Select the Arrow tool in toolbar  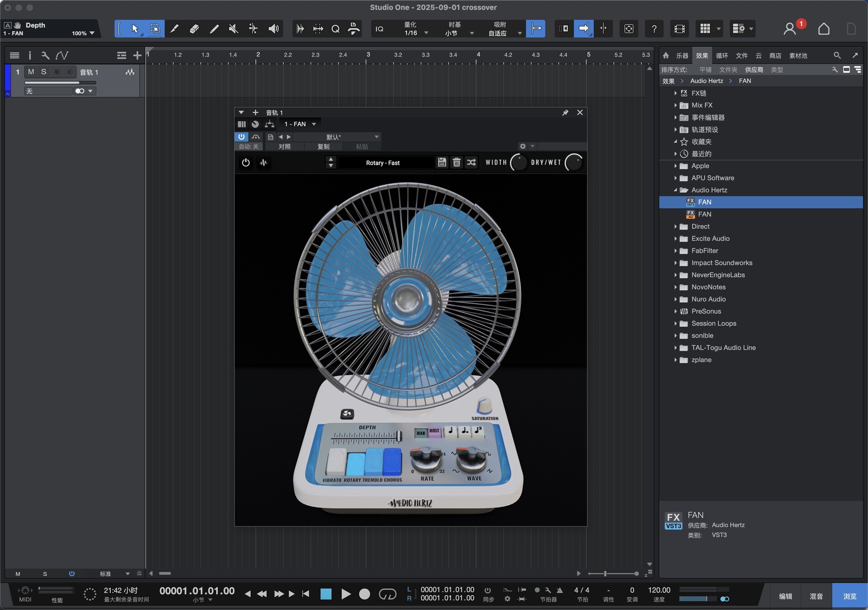pos(135,29)
